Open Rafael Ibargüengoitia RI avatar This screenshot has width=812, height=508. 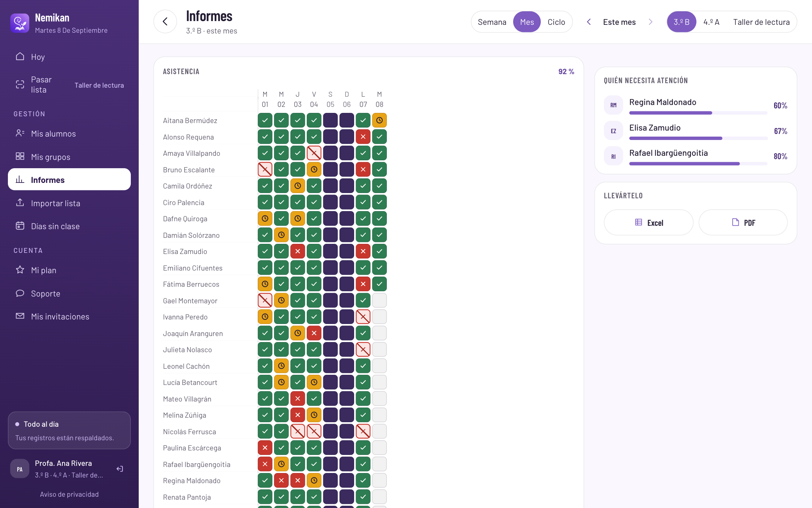point(614,156)
